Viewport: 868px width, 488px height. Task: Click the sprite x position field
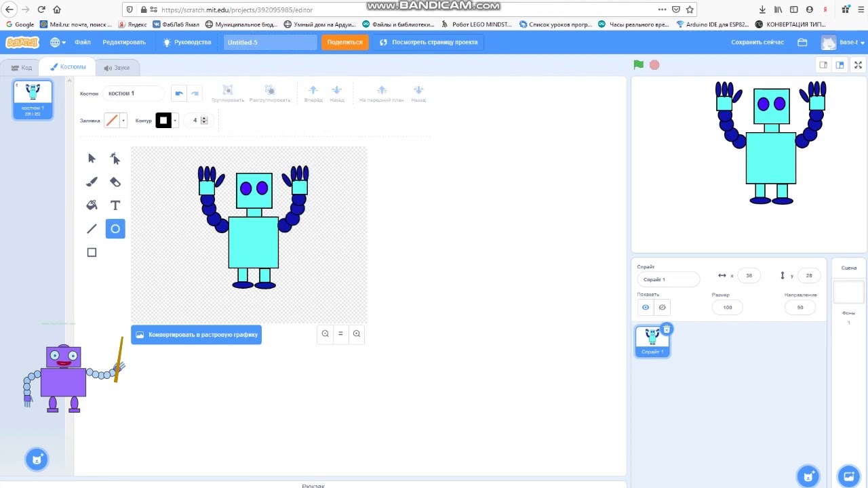pos(749,276)
